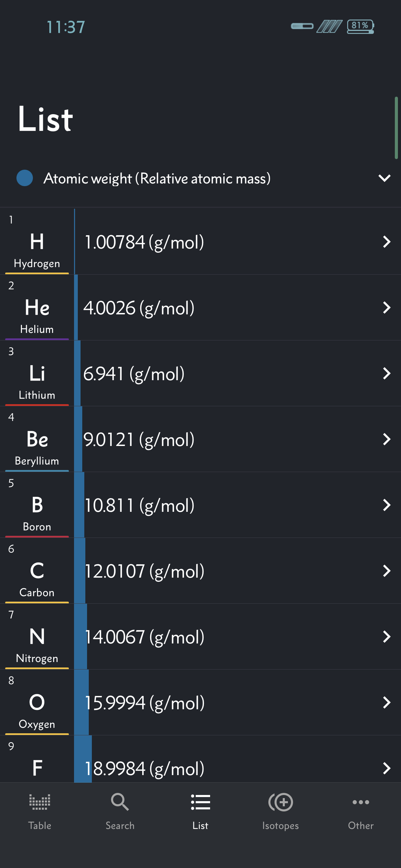Tap the H symbol tile for Hydrogen

[x=37, y=242]
